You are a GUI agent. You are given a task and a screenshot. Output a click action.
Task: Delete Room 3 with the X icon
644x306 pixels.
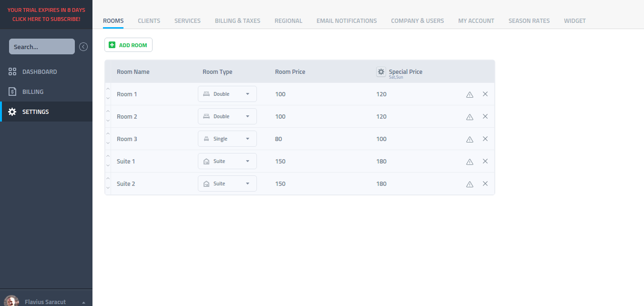pyautogui.click(x=485, y=139)
